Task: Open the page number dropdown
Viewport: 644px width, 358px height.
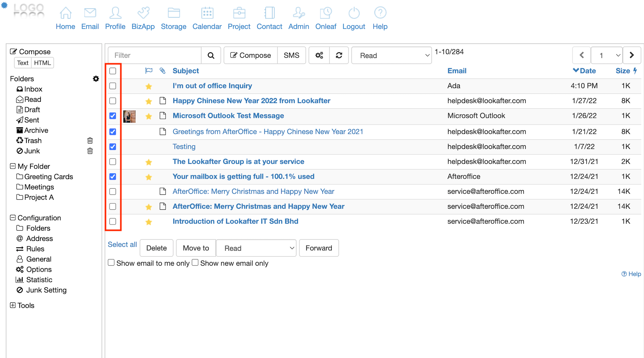Action: click(x=607, y=55)
